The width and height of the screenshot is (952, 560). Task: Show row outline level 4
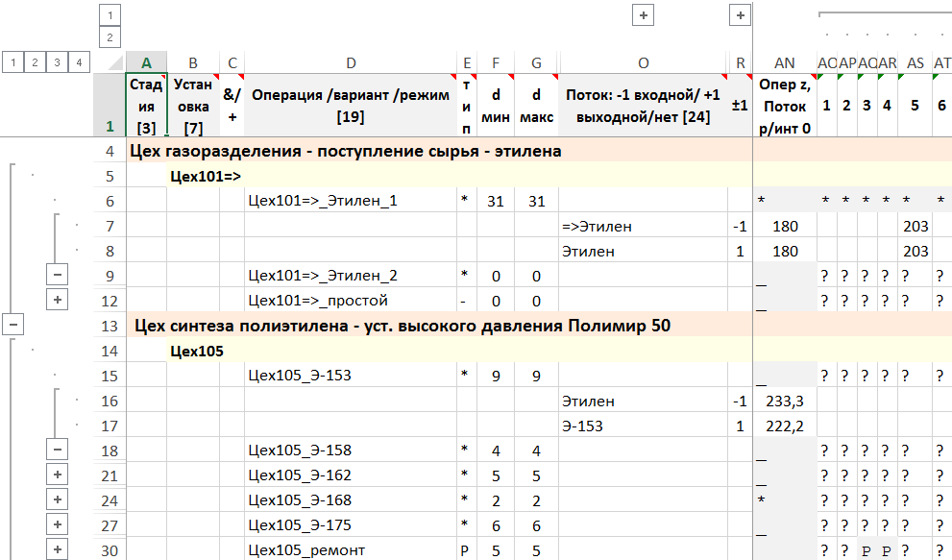pos(79,62)
